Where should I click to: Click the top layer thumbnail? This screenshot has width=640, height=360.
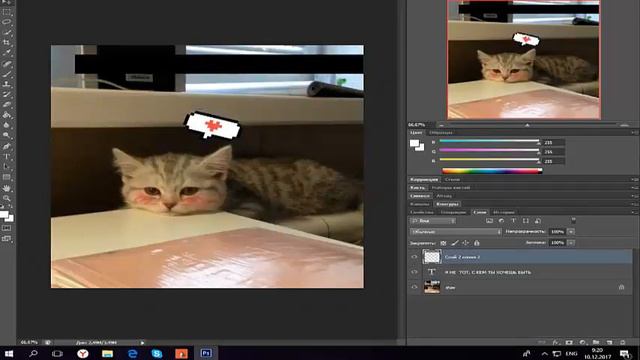coord(432,257)
